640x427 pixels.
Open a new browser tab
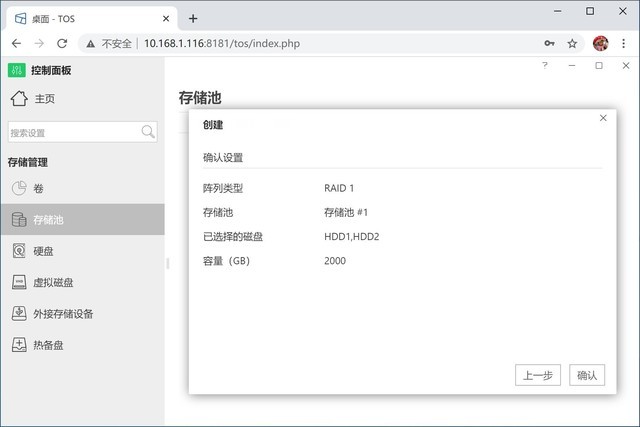(193, 18)
